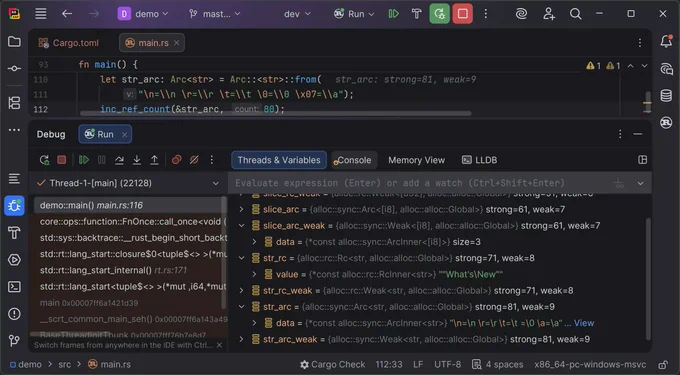
Task: Toggle Mute Breakpoints in the debug toolbar
Action: 194,160
